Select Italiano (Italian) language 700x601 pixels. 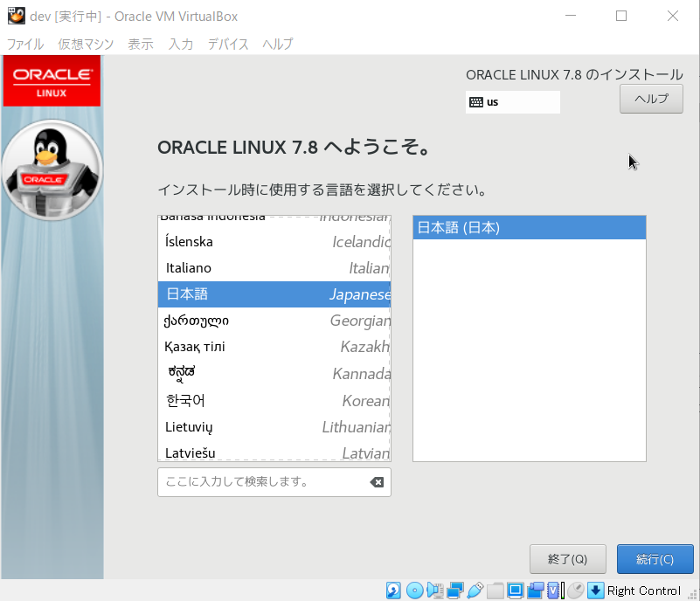(274, 268)
